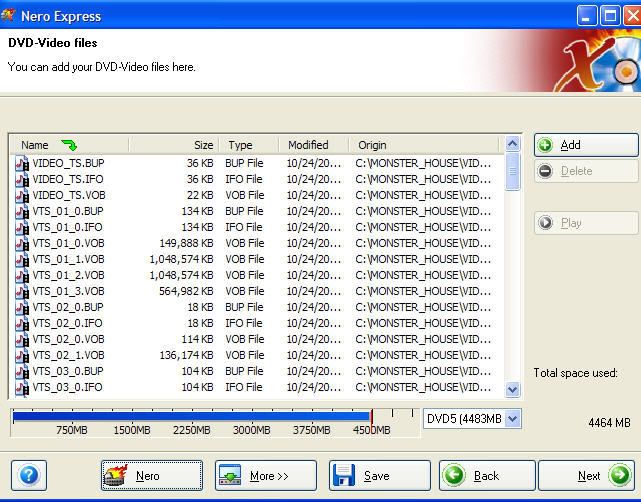Screen dimensions: 641x502
Task: Click the file list scroll down arrow
Action: 513,390
